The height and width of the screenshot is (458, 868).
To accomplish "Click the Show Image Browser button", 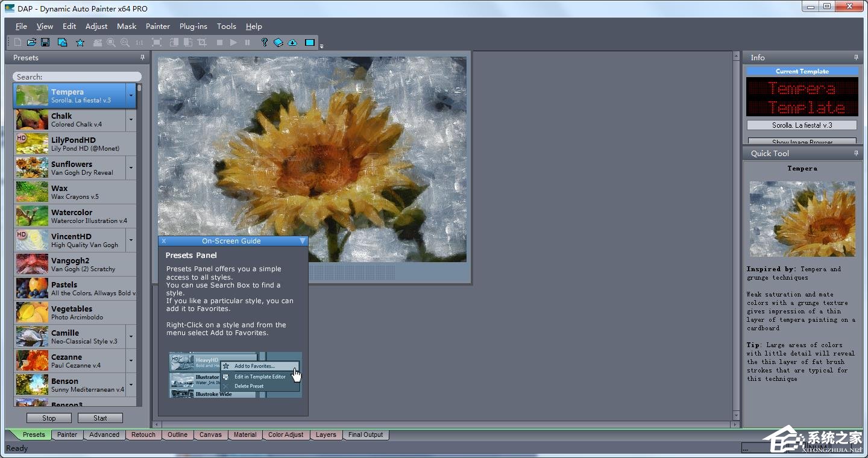I will coord(802,142).
